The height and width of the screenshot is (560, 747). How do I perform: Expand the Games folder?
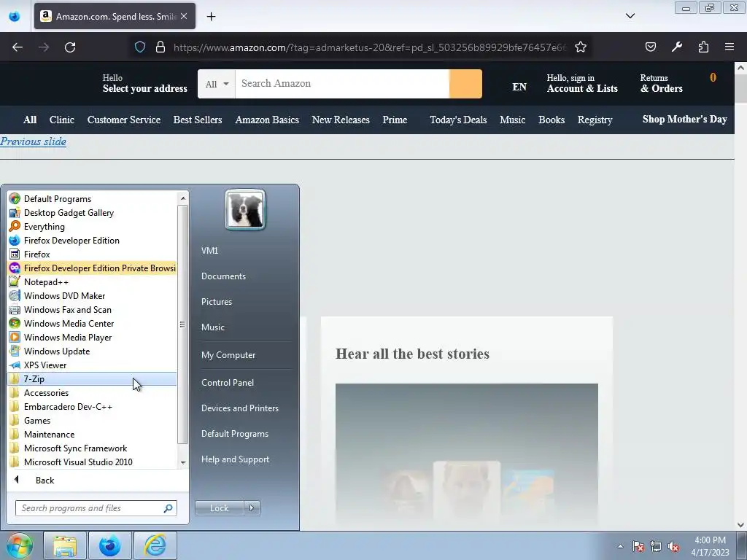pyautogui.click(x=92, y=420)
